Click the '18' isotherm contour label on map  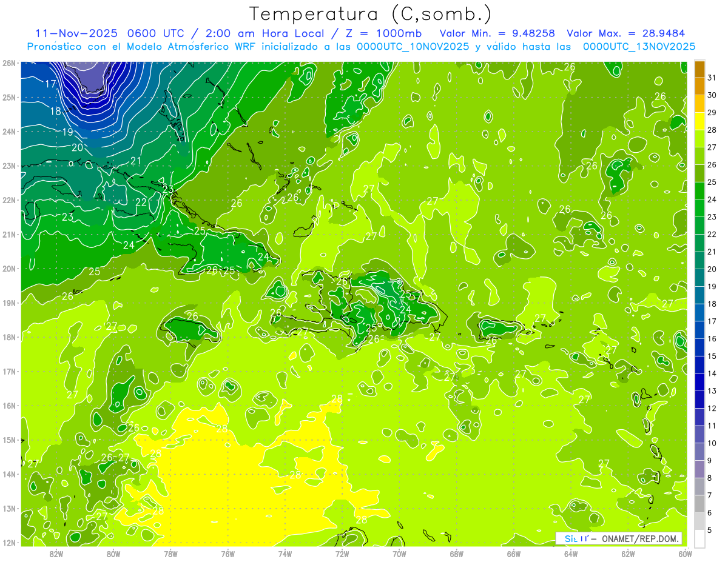pyautogui.click(x=56, y=111)
